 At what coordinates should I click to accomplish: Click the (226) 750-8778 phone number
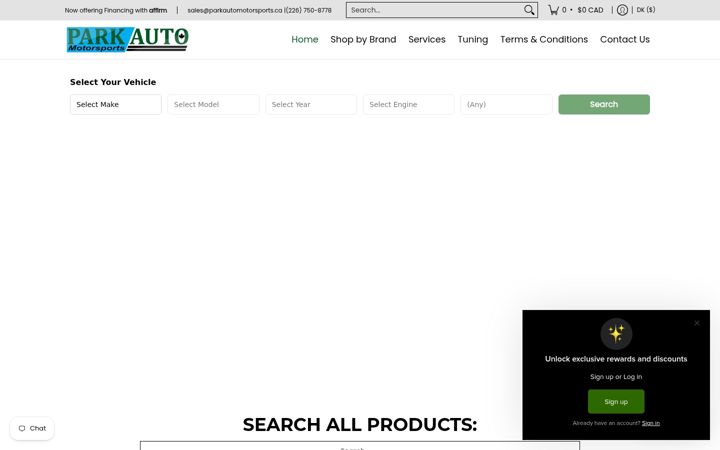[308, 10]
